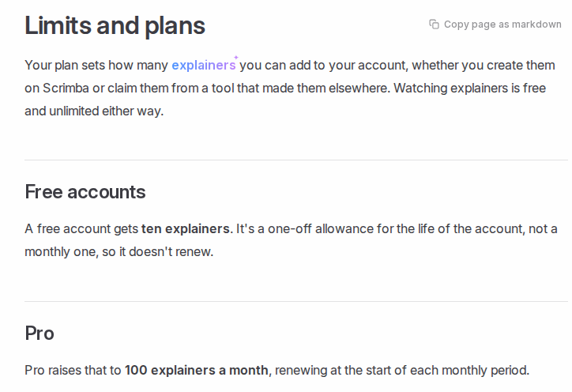572x392 pixels.
Task: Click the Limits and plans page title
Action: [115, 25]
